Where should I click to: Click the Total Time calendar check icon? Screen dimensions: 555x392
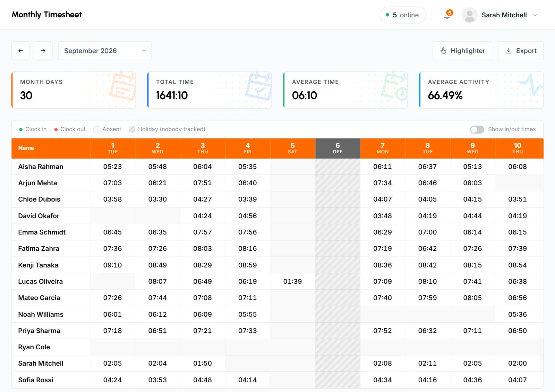(x=258, y=86)
